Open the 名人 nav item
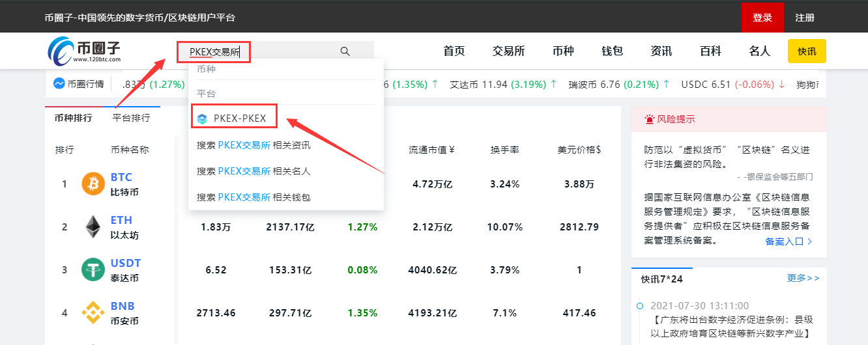868x345 pixels. [x=760, y=51]
